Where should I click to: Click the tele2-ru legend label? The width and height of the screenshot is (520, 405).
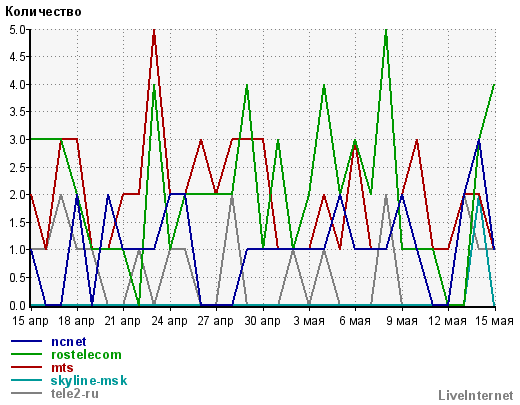(75, 394)
